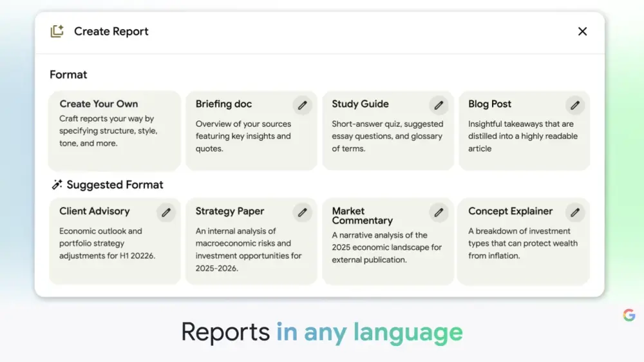The height and width of the screenshot is (362, 644).
Task: Edit the Client Advisory suggested format
Action: click(166, 212)
